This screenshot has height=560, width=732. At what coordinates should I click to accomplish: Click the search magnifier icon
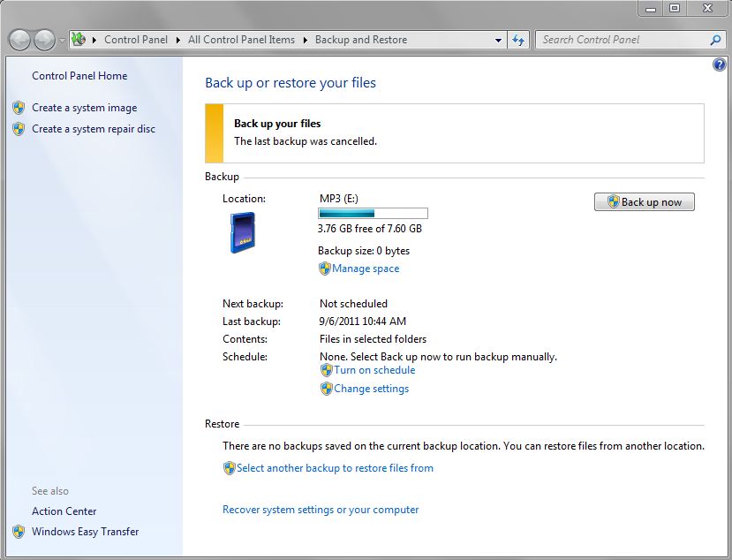click(x=715, y=40)
